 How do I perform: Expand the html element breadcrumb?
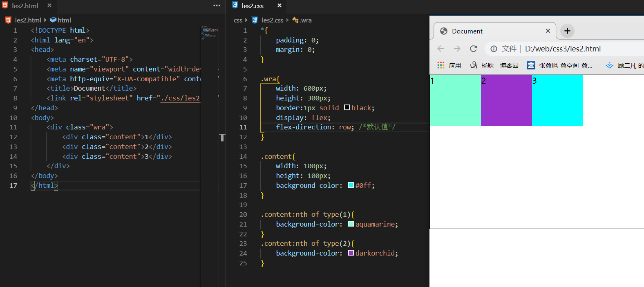pos(64,20)
